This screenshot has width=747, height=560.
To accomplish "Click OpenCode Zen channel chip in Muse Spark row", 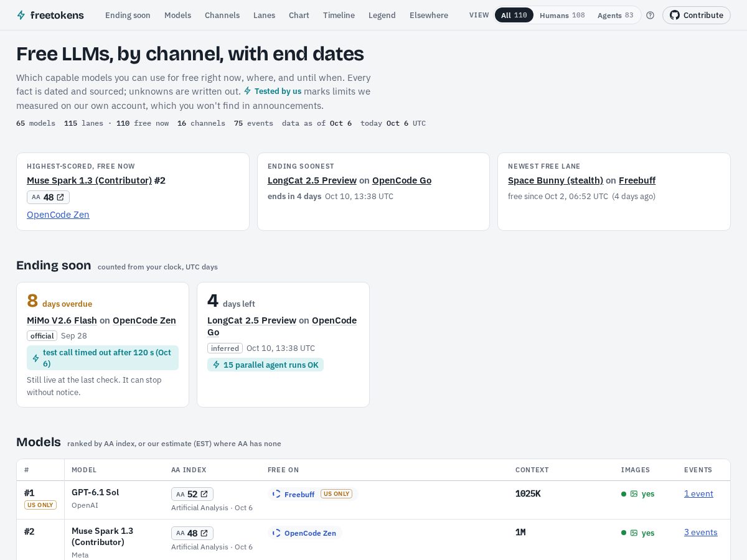I will click(x=305, y=533).
